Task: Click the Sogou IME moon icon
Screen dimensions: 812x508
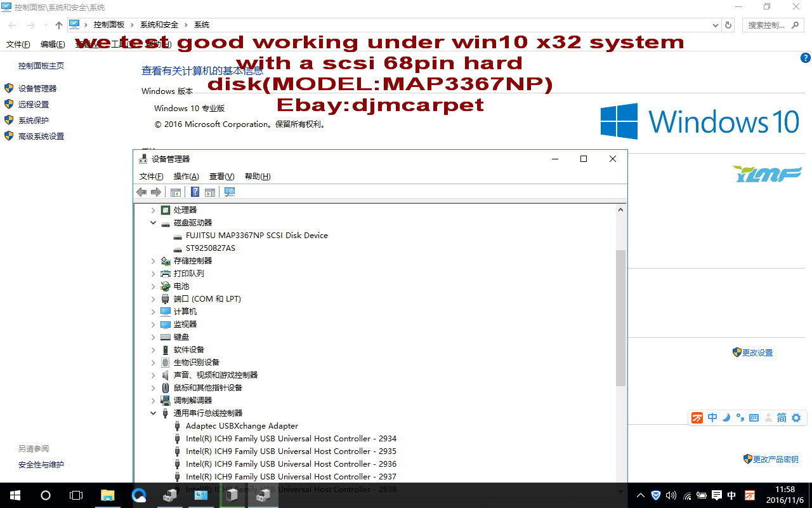Action: pos(726,418)
